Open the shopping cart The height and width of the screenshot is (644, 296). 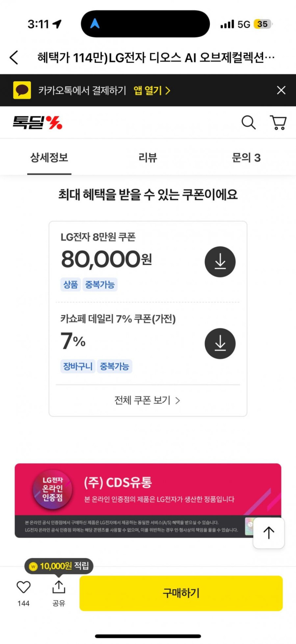[x=278, y=122]
